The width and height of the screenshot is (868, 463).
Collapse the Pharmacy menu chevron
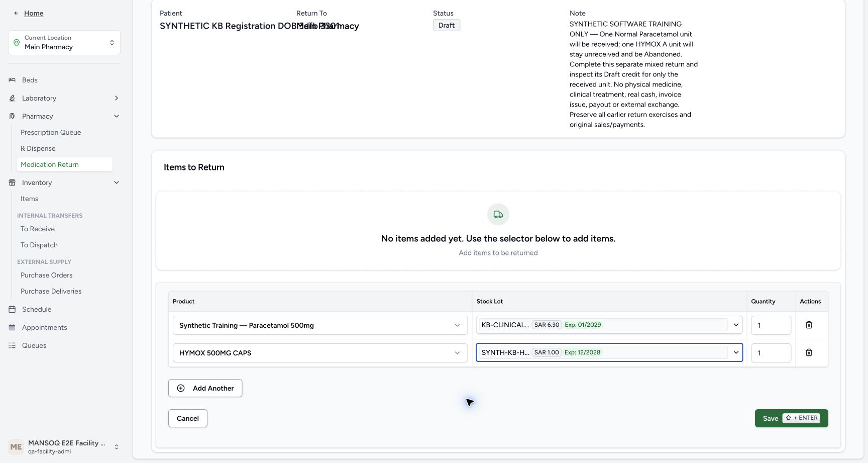117,116
